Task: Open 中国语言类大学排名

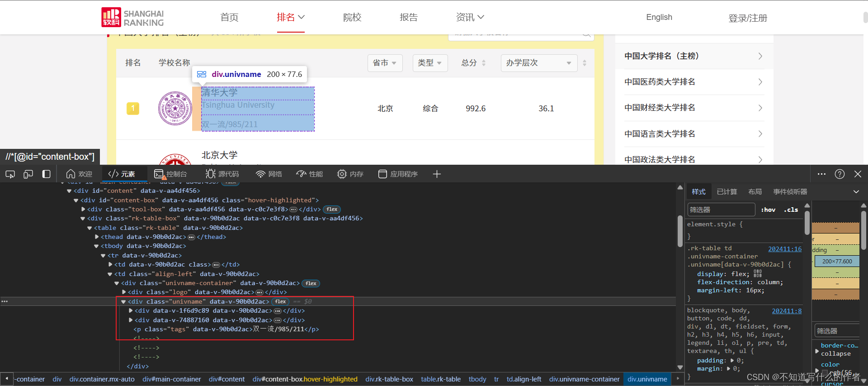Action: tap(693, 134)
